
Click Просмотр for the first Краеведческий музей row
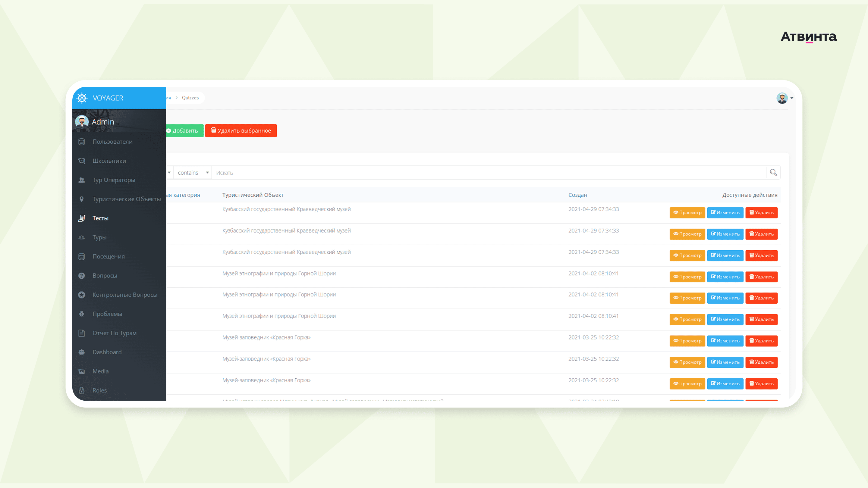687,212
